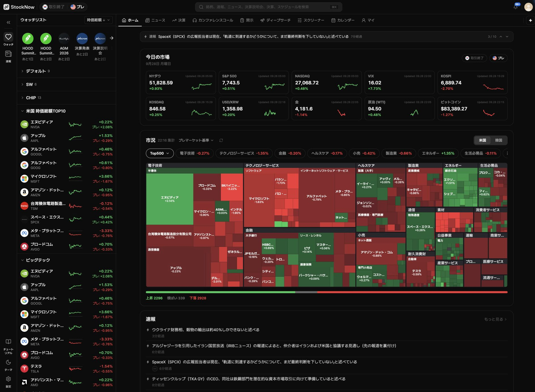535x392 pixels.
Task: Open the notifications bell icon
Action: coord(515,7)
